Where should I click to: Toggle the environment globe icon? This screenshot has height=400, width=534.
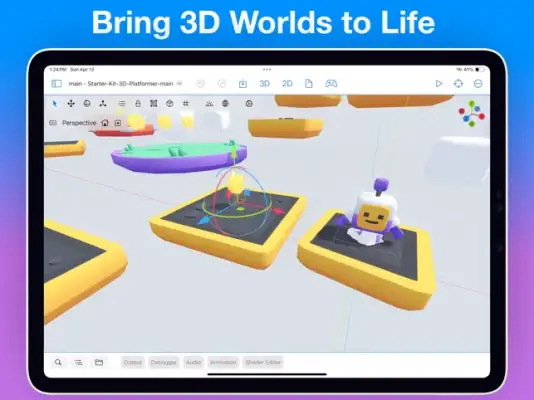225,103
